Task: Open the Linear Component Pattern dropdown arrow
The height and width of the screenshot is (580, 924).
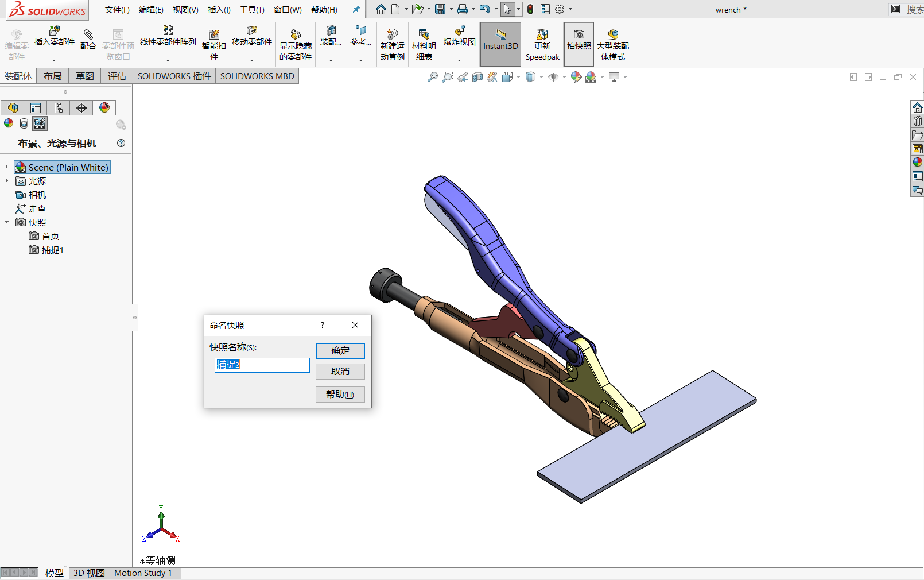Action: point(168,60)
